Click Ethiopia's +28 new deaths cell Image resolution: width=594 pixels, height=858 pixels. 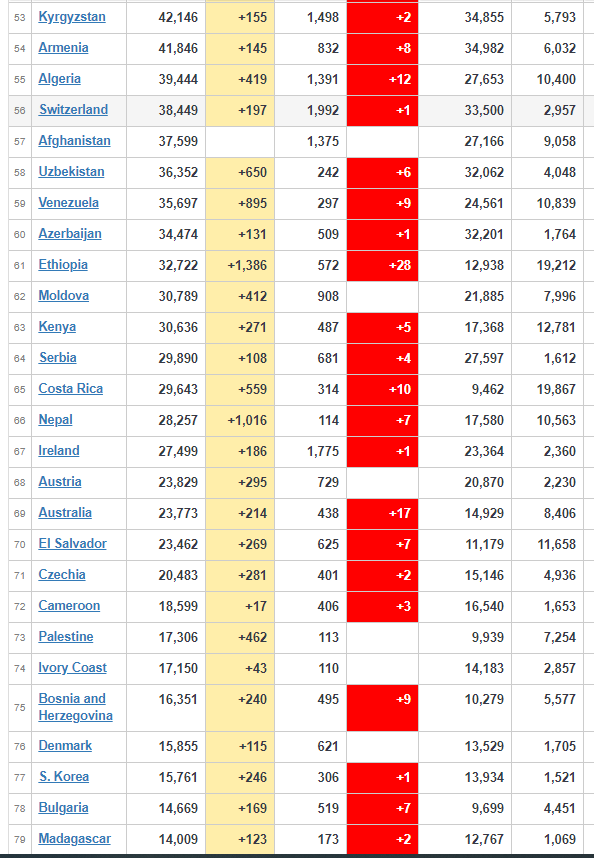pyautogui.click(x=382, y=265)
